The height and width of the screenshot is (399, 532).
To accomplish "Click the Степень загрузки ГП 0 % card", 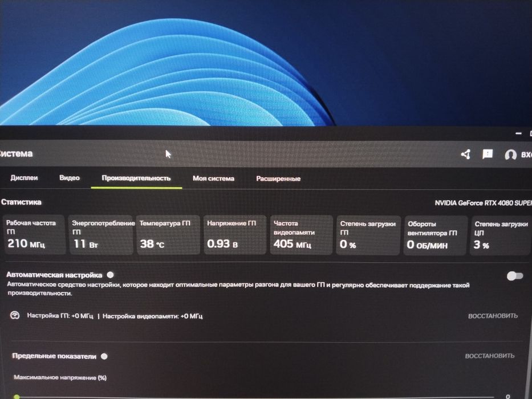I will (368, 235).
